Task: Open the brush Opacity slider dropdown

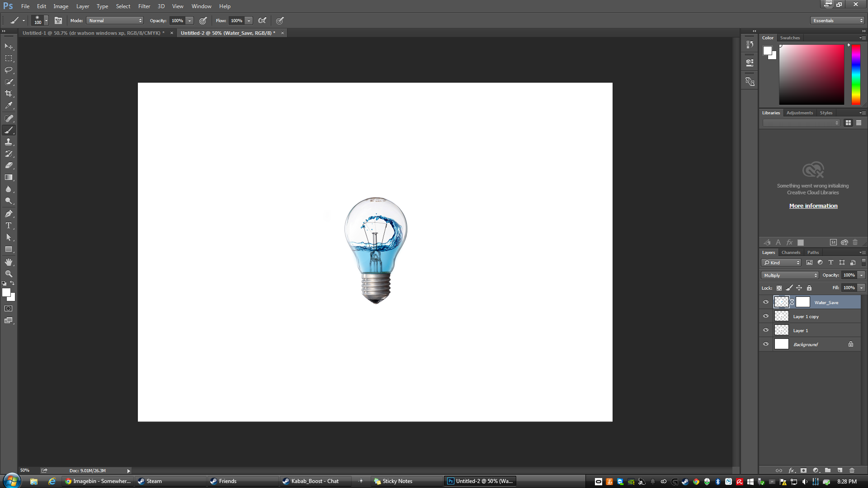Action: [x=190, y=20]
